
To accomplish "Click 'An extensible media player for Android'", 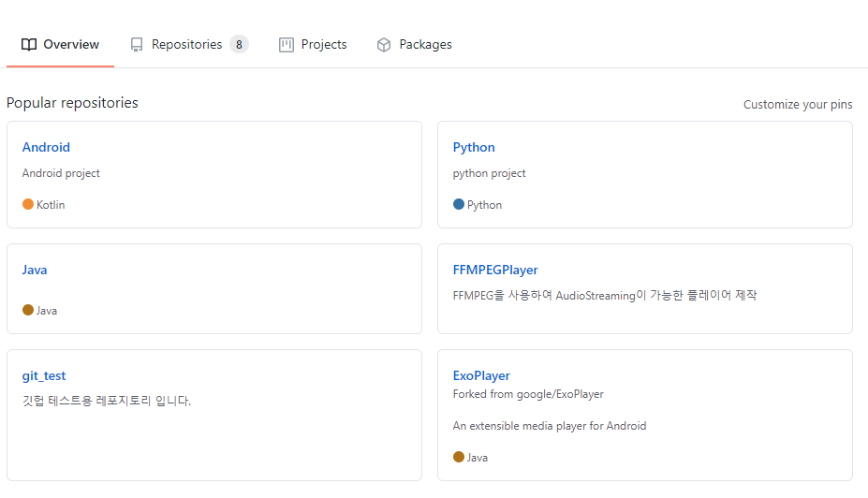I will [x=549, y=426].
